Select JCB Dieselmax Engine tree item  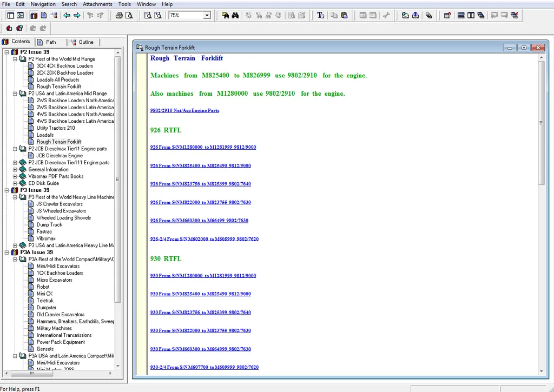[60, 156]
